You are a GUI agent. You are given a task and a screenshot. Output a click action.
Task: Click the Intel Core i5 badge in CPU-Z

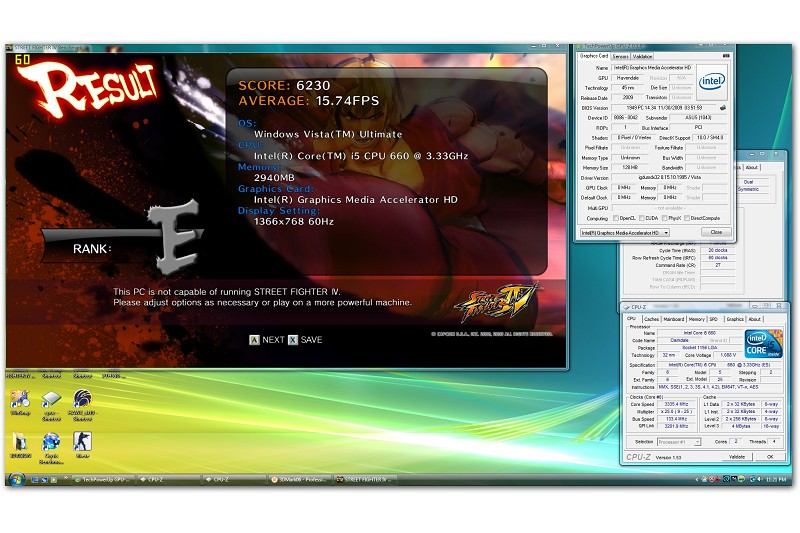(763, 344)
